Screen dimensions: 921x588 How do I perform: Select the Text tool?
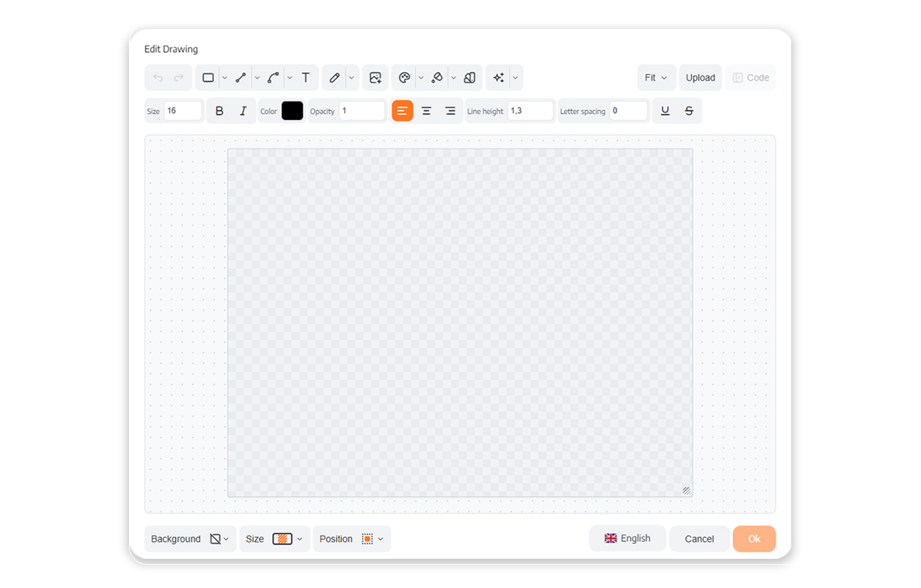click(x=306, y=78)
